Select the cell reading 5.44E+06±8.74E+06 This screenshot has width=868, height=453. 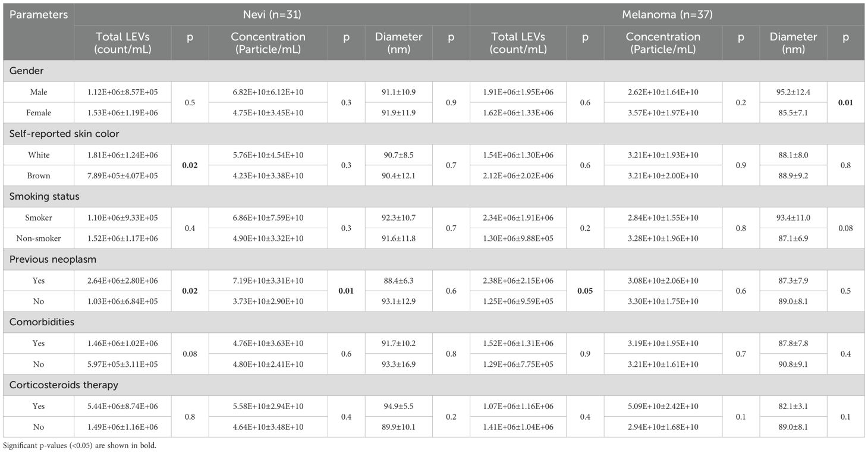(x=122, y=406)
